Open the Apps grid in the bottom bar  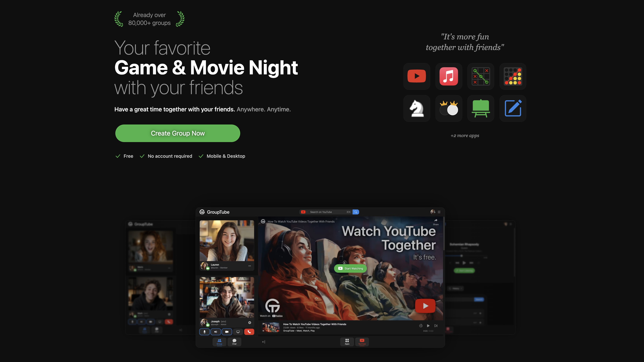coord(347,341)
